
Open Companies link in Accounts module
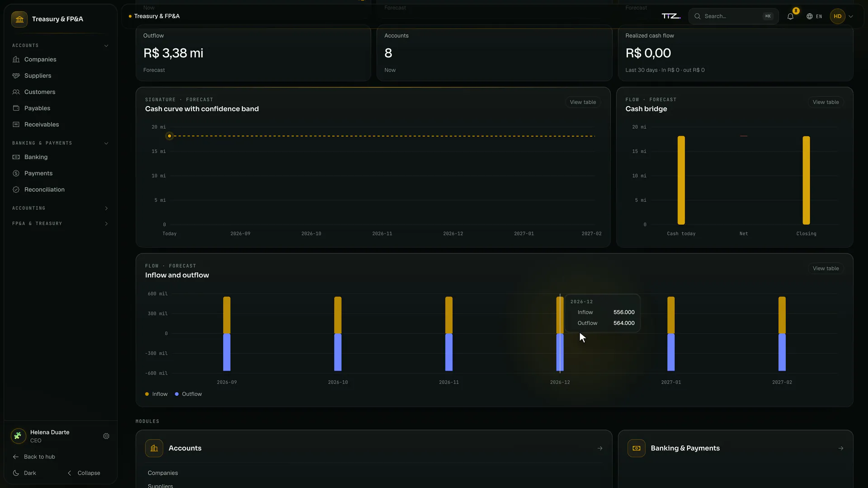(163, 473)
